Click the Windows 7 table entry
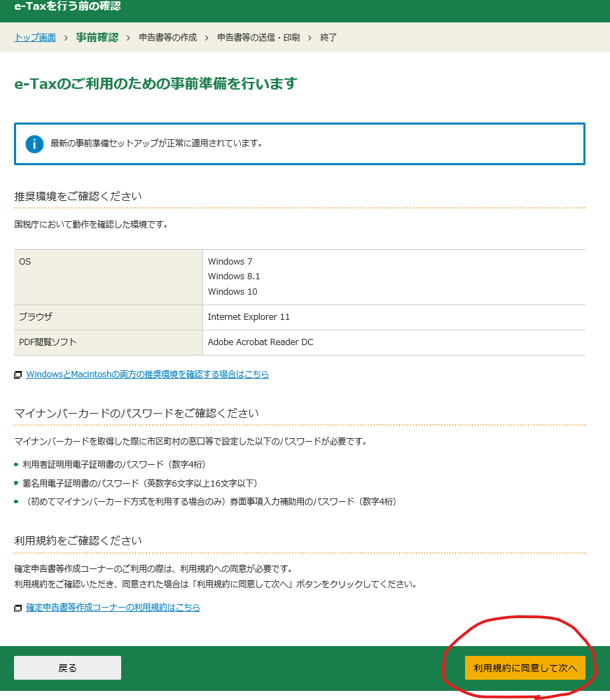Viewport: 610px width, 700px height. coord(230,262)
